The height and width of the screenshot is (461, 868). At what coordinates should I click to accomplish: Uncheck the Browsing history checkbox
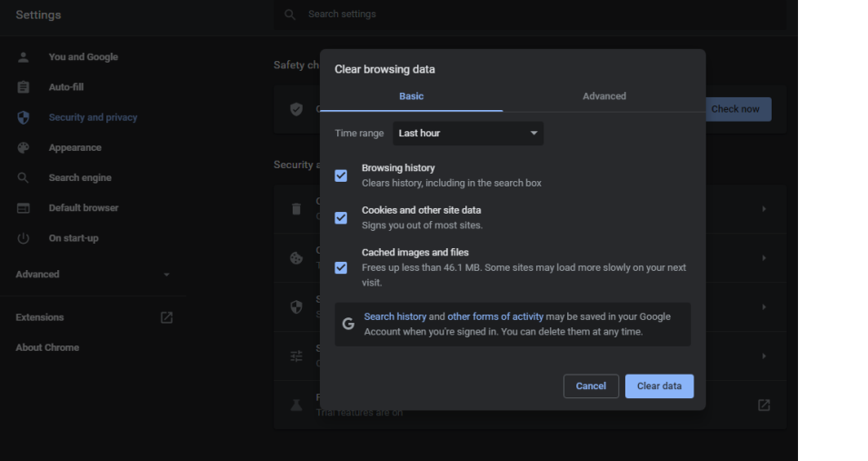pos(341,175)
